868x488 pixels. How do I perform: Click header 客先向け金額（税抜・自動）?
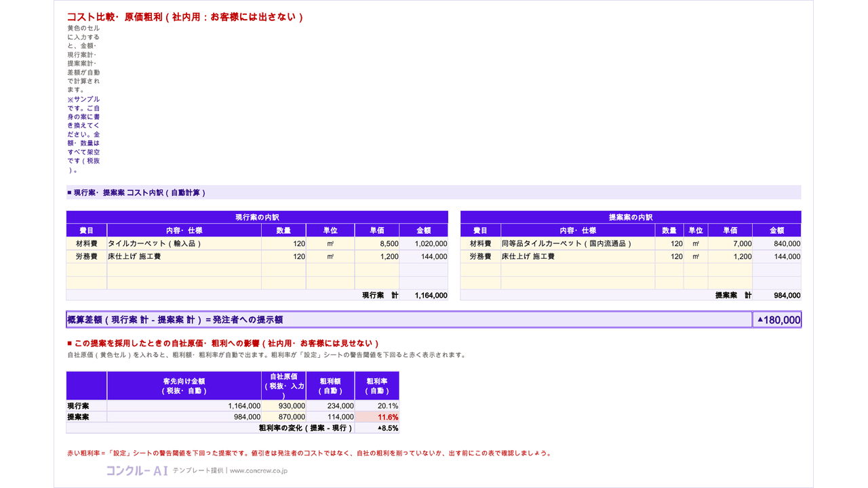(x=184, y=386)
